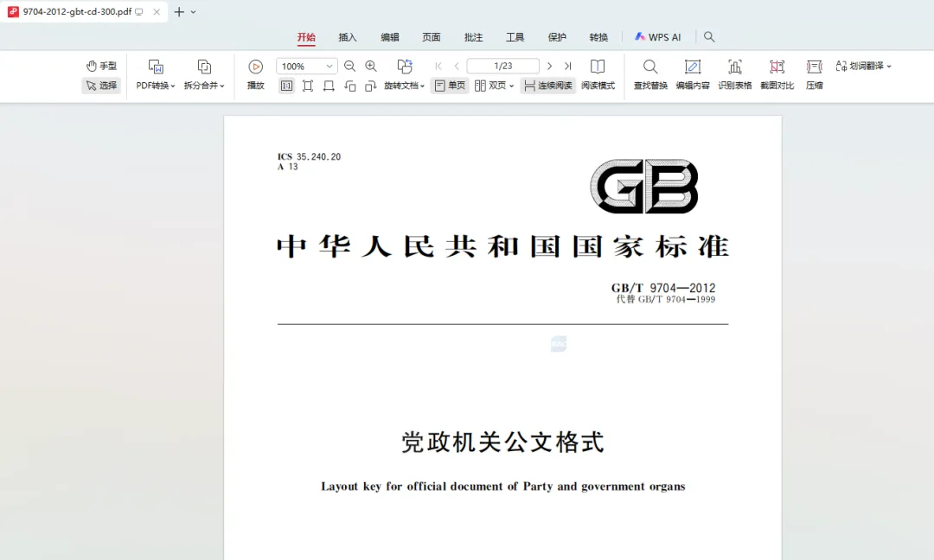Click the split and merge icon

204,66
